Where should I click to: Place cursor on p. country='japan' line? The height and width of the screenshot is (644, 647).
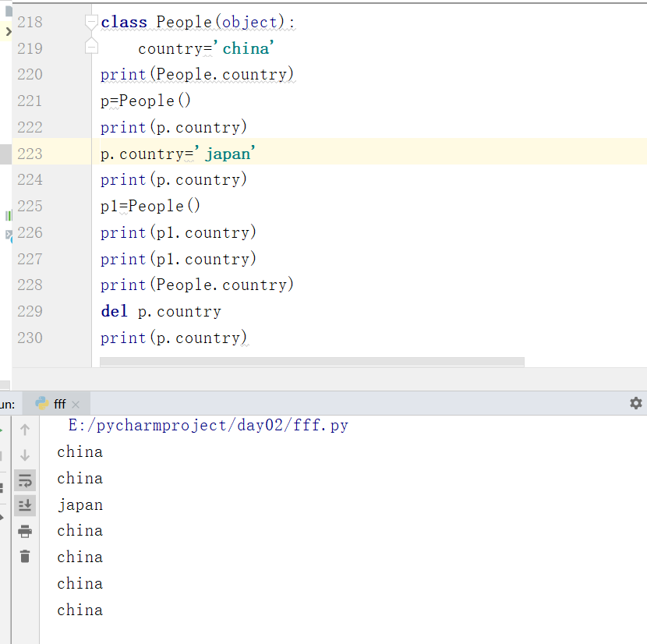(178, 154)
